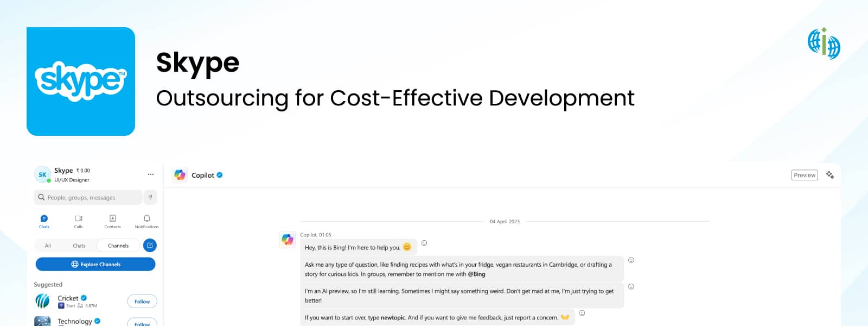
Task: Click the Skype account name
Action: [x=63, y=170]
